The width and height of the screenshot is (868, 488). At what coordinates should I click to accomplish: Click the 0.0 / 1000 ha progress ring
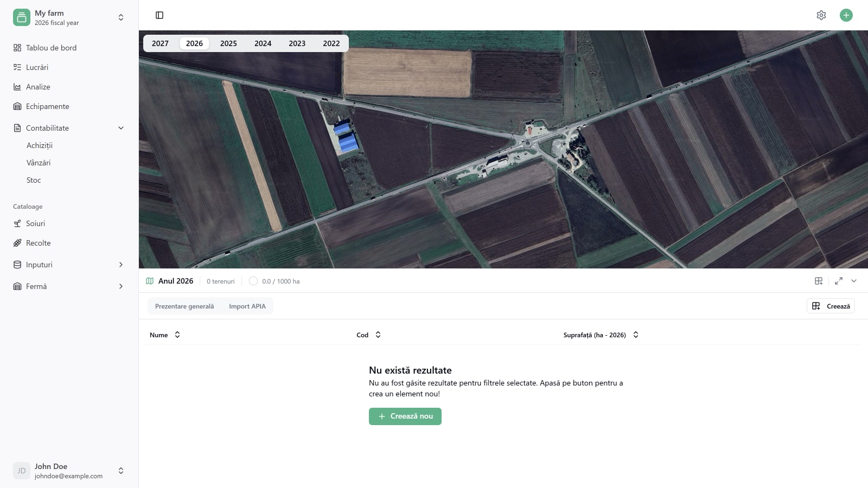point(253,281)
